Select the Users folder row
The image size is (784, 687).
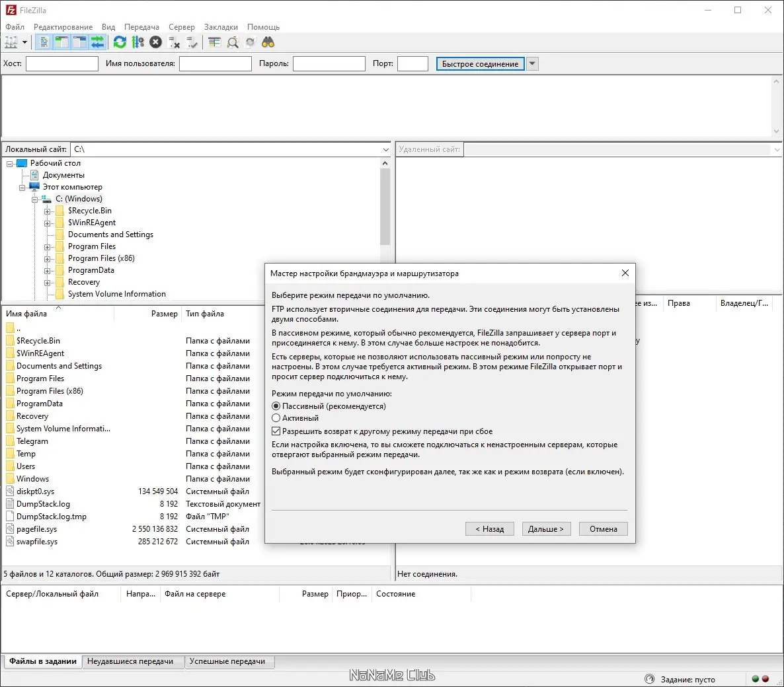(x=132, y=466)
